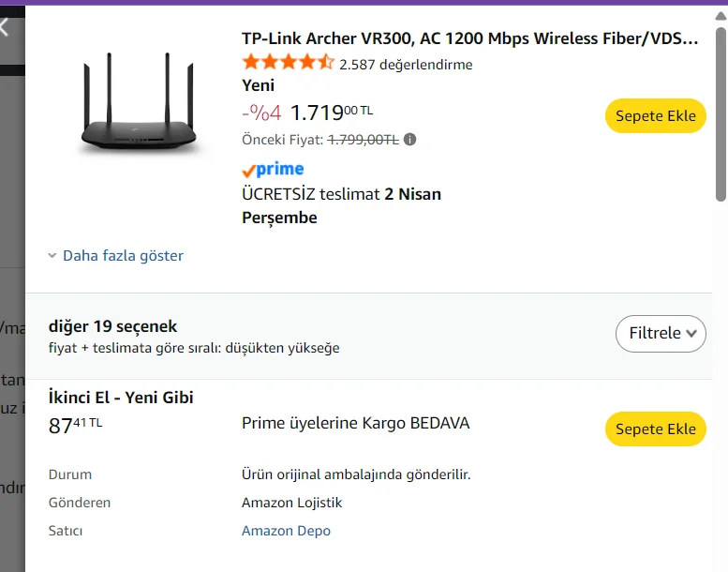Click the struck-through 1.799,00 TL price
728x572 pixels.
(363, 140)
